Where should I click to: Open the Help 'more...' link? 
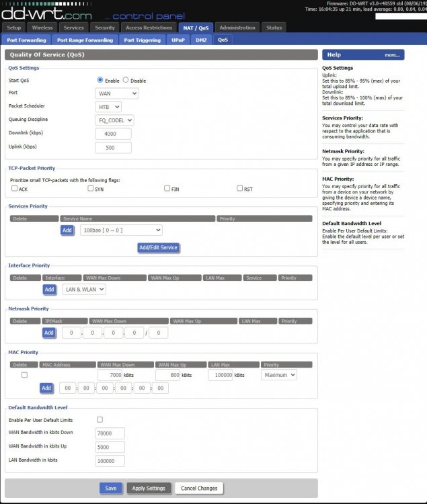pos(392,55)
